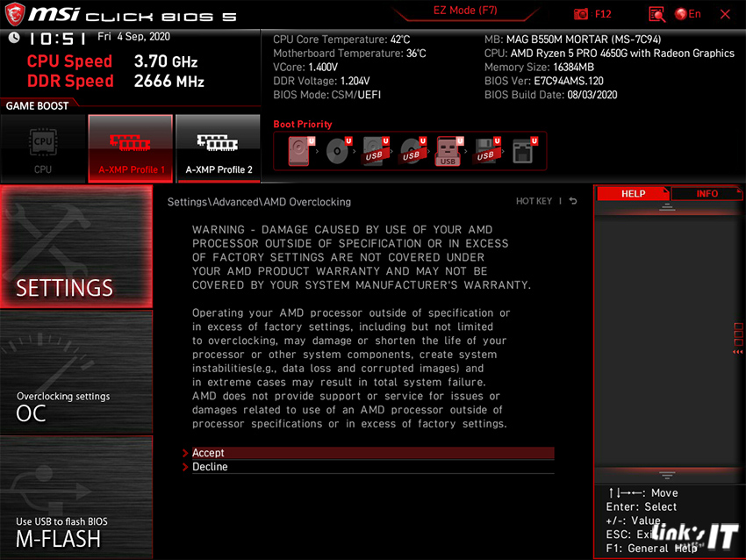
Task: Go back using the return arrow icon
Action: click(573, 201)
